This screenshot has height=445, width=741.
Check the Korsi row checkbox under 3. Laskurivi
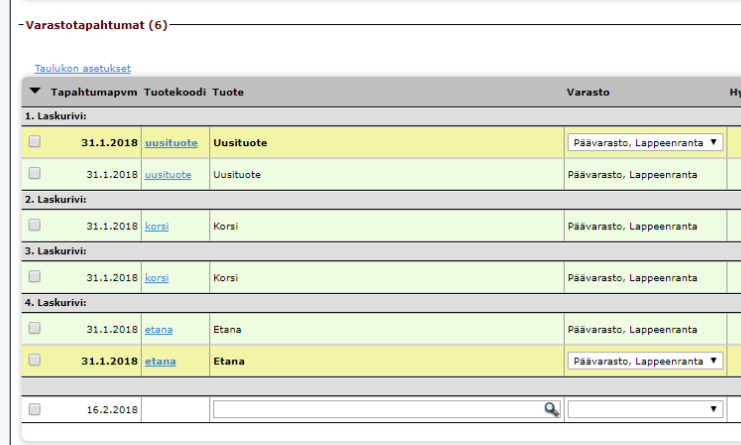[x=35, y=277]
